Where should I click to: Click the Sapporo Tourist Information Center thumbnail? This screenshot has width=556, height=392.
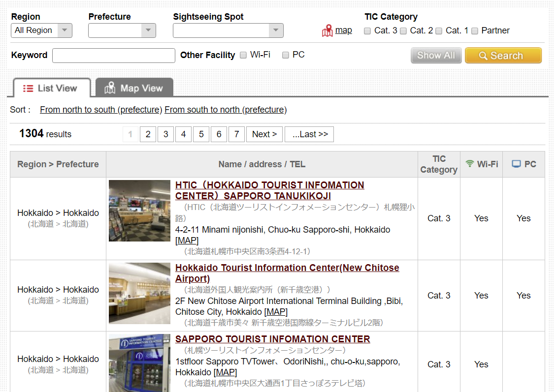pos(139,363)
